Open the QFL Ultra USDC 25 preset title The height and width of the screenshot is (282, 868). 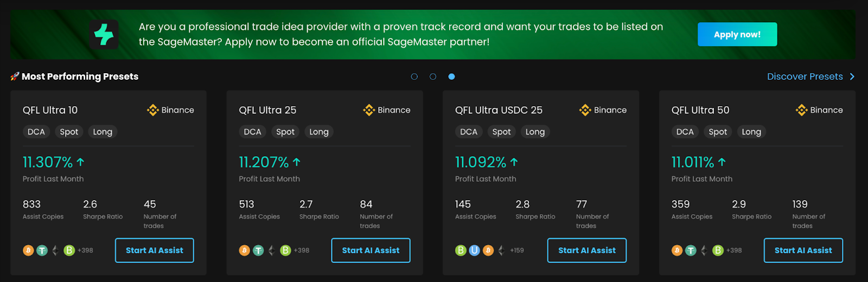click(x=499, y=110)
